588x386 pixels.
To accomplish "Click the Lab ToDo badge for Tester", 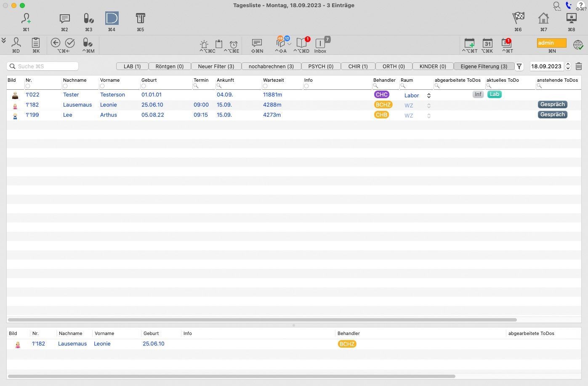I will click(494, 94).
